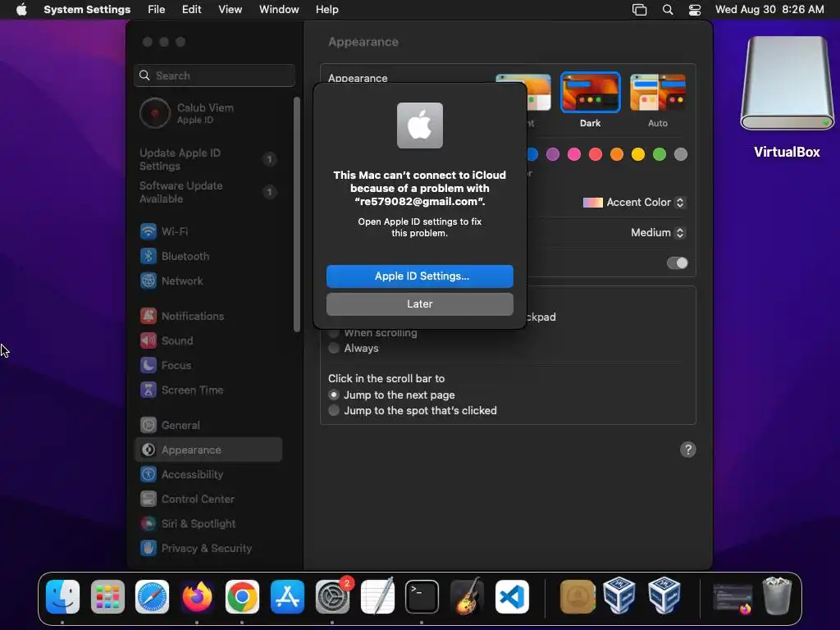Open the View menu
This screenshot has width=840, height=630.
(x=230, y=10)
